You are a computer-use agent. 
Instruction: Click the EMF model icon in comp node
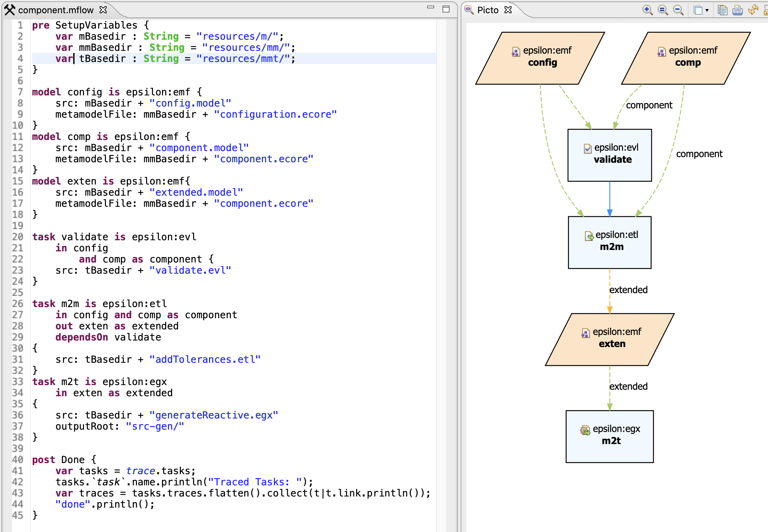click(661, 52)
